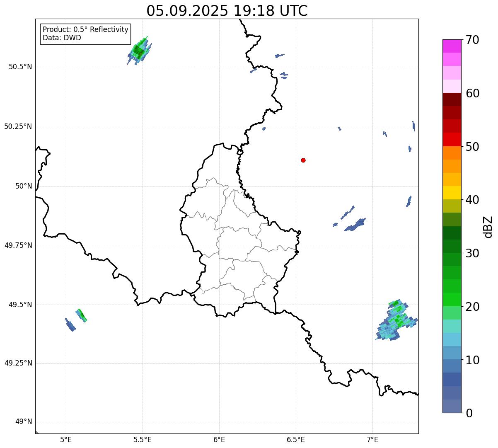Click the red station marker dot
Viewport: 498px width, 448px height.
pyautogui.click(x=303, y=160)
